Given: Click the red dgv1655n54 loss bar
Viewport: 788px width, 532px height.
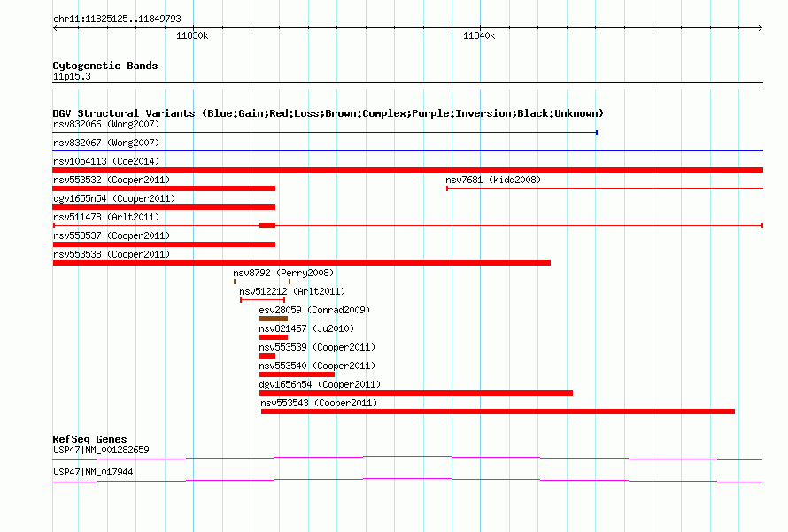Looking at the screenshot, I should pyautogui.click(x=164, y=207).
